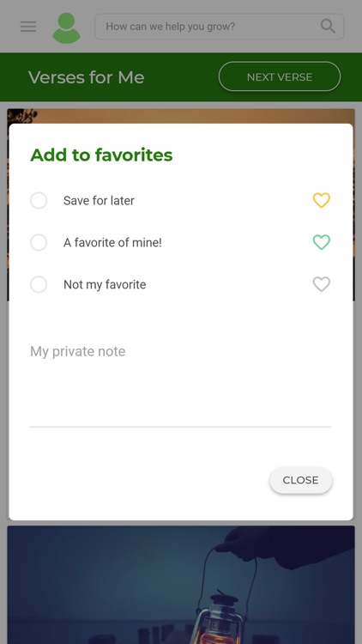This screenshot has height=644, width=362.
Task: Select the Save for later radio button
Action: tap(39, 200)
